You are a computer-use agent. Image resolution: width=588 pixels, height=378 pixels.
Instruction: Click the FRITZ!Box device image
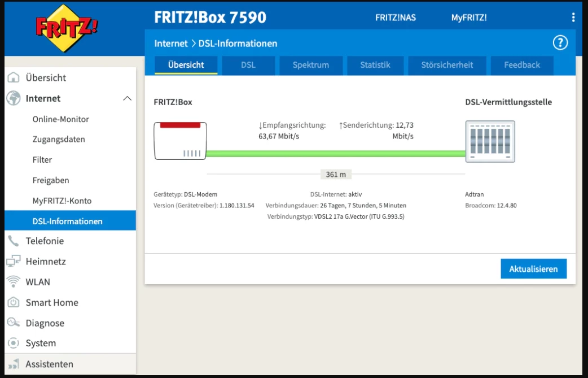[x=181, y=141]
